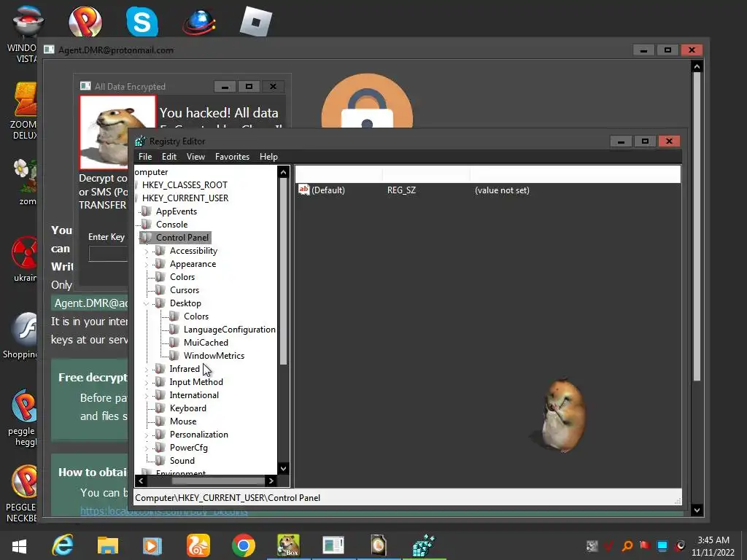The width and height of the screenshot is (747, 560).
Task: Click the AppEvents key folder icon
Action: click(x=146, y=211)
